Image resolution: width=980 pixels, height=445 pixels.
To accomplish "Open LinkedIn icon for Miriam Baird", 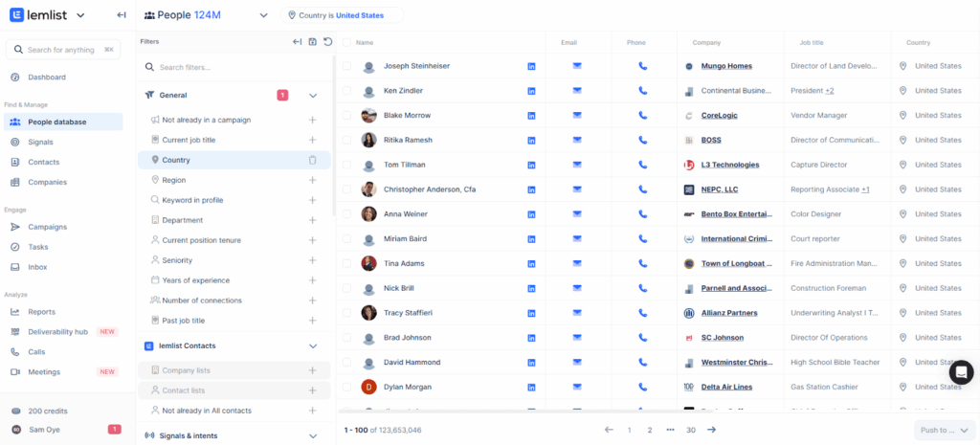I will pyautogui.click(x=532, y=238).
